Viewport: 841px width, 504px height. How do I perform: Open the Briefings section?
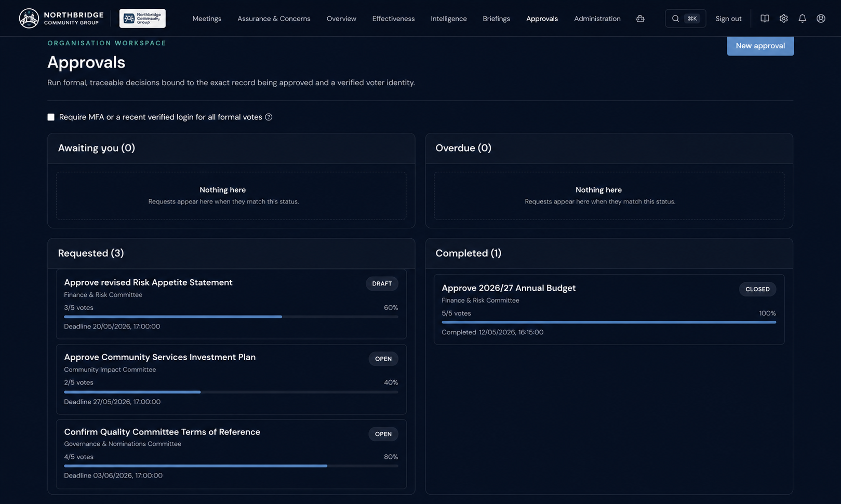click(496, 19)
